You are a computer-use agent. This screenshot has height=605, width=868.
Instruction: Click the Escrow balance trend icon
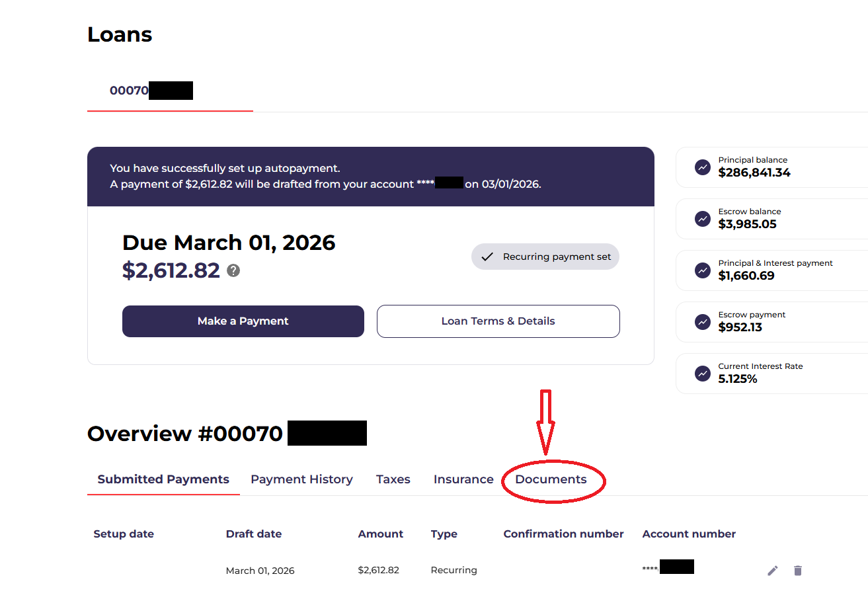703,219
